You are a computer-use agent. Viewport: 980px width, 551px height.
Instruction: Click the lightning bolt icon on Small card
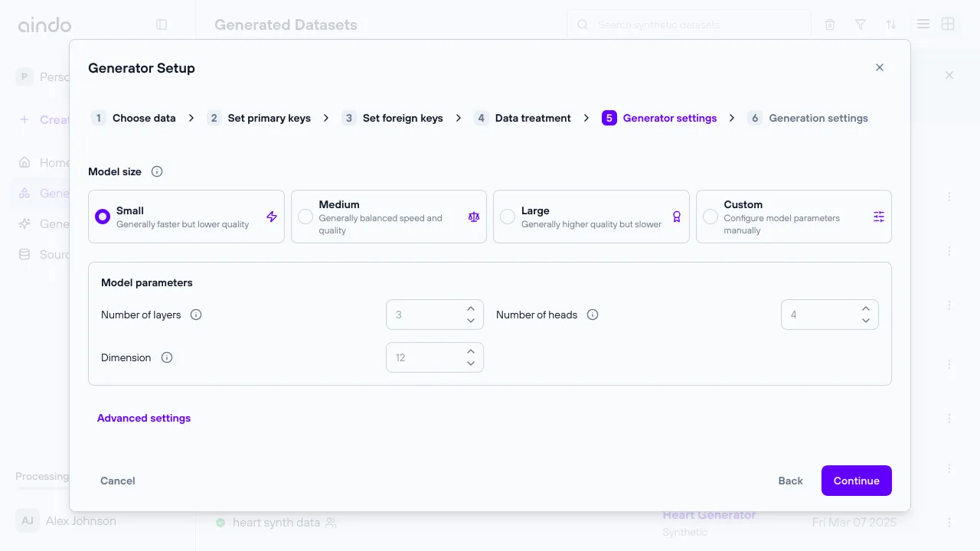[x=272, y=217]
